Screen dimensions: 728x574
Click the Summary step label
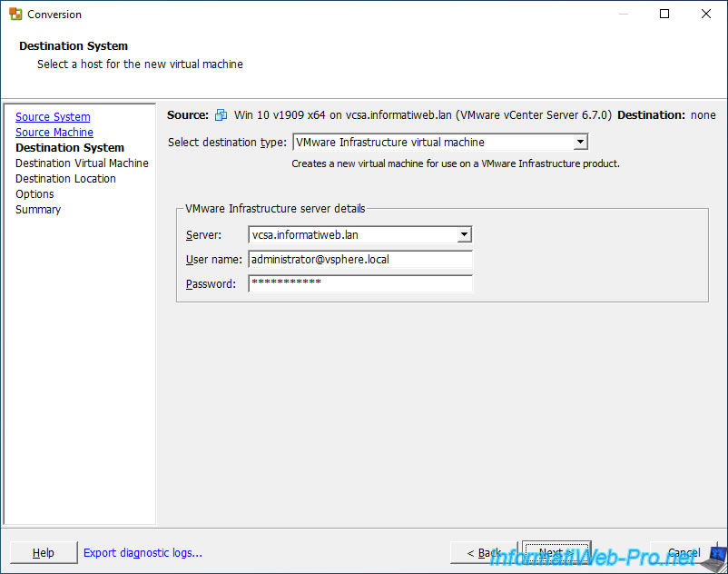point(38,210)
